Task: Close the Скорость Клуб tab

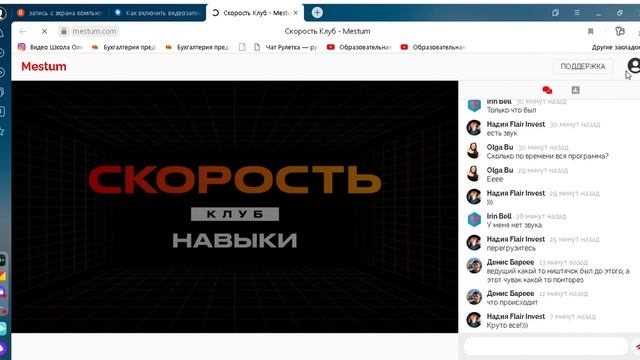Action: click(x=296, y=13)
